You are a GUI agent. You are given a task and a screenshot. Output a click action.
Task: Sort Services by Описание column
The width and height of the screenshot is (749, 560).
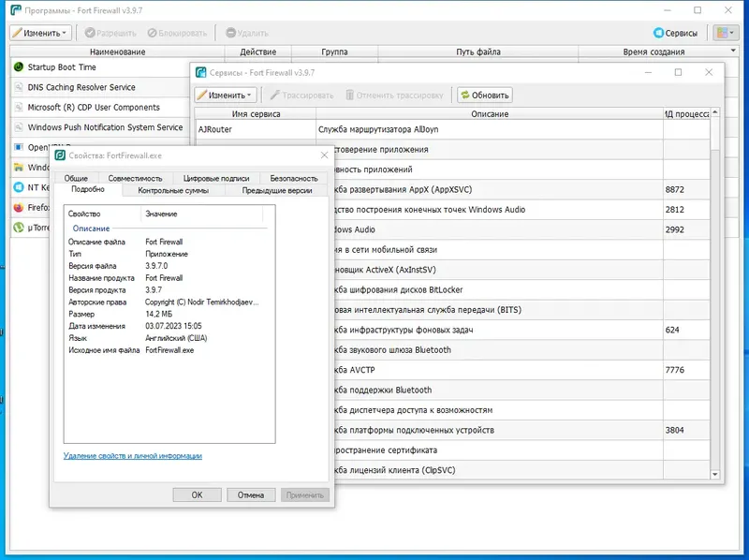pyautogui.click(x=490, y=113)
